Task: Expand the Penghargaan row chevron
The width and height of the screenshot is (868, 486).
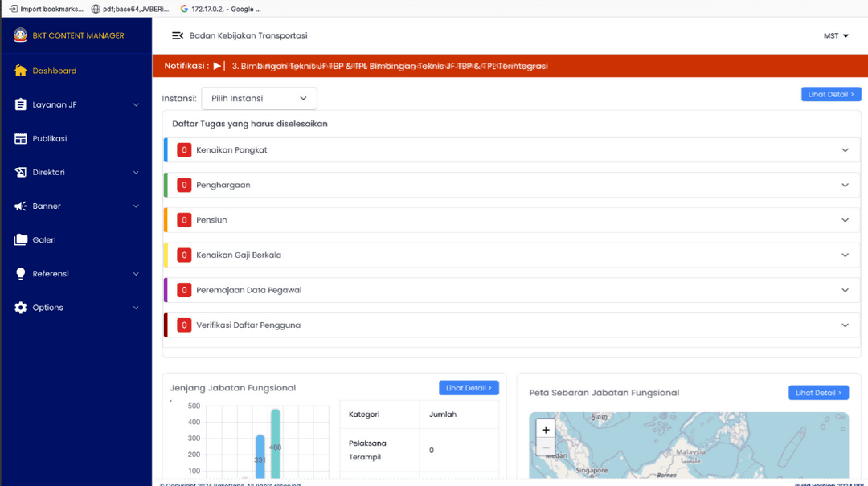Action: [845, 185]
